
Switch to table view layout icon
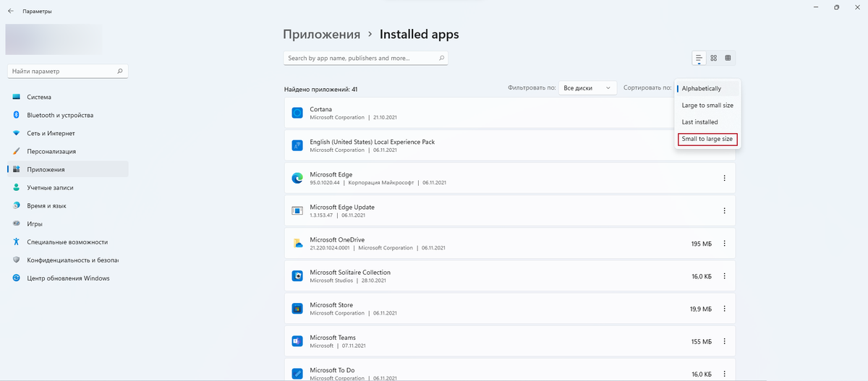click(728, 58)
